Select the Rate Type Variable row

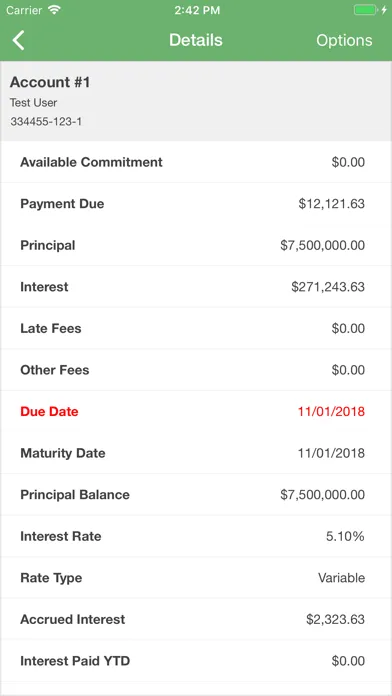pos(196,578)
